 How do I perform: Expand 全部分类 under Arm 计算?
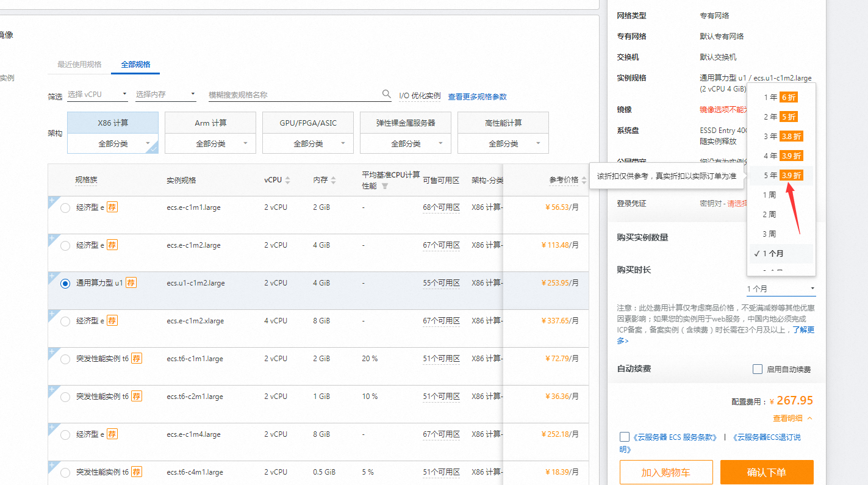point(210,144)
